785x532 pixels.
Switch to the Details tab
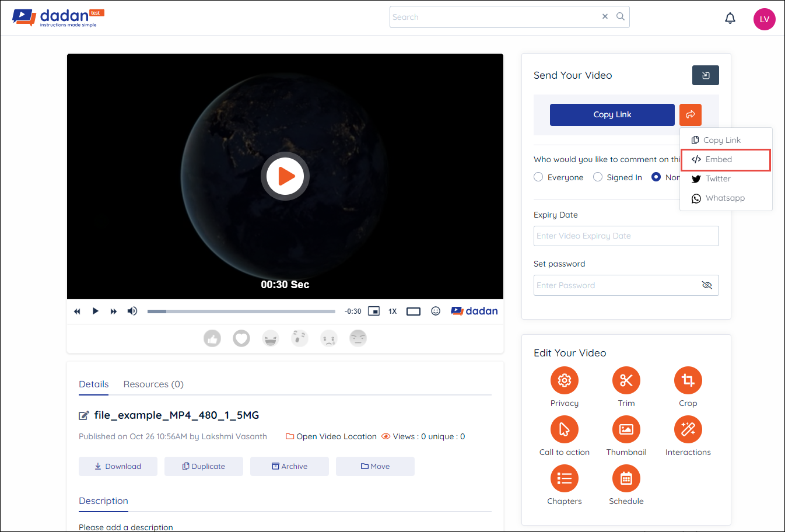pyautogui.click(x=94, y=384)
